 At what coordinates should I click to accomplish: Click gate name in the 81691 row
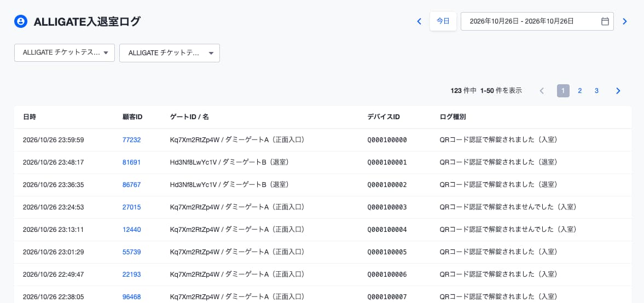pos(231,162)
